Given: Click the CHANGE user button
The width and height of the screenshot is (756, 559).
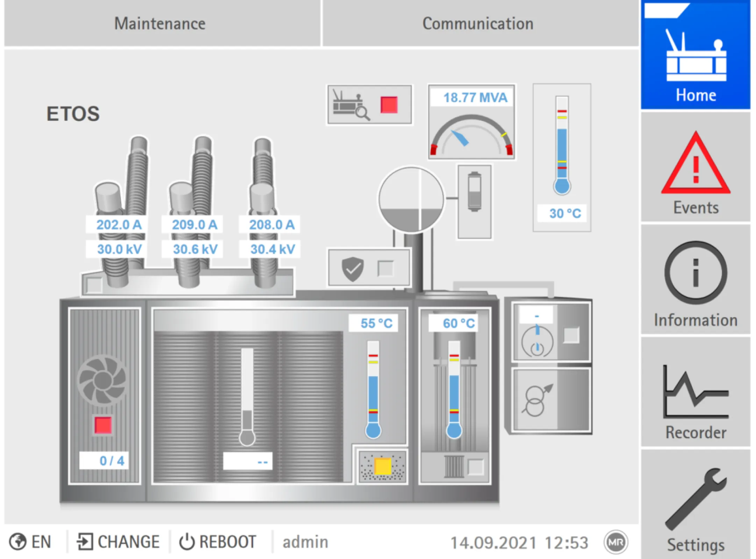Looking at the screenshot, I should click(119, 542).
